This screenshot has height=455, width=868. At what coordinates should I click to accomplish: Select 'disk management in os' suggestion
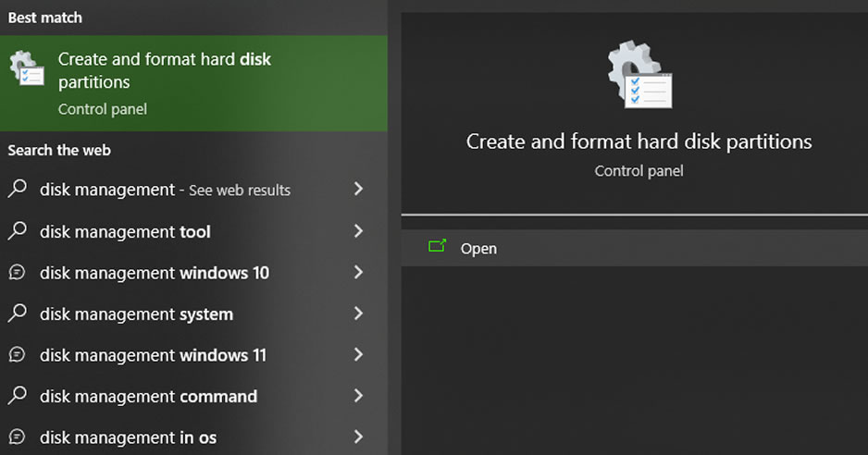193,437
